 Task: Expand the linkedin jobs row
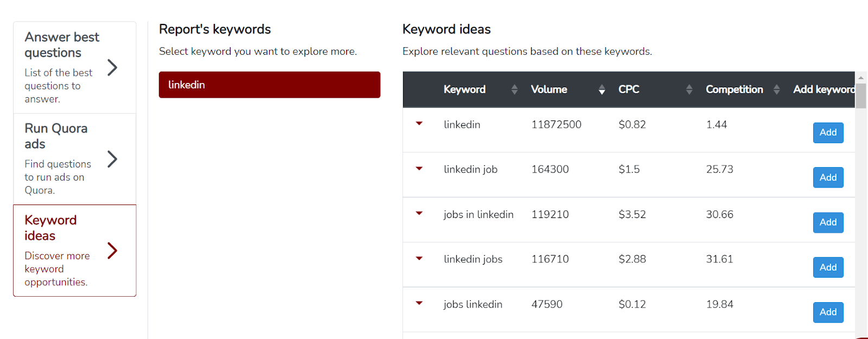pyautogui.click(x=419, y=259)
